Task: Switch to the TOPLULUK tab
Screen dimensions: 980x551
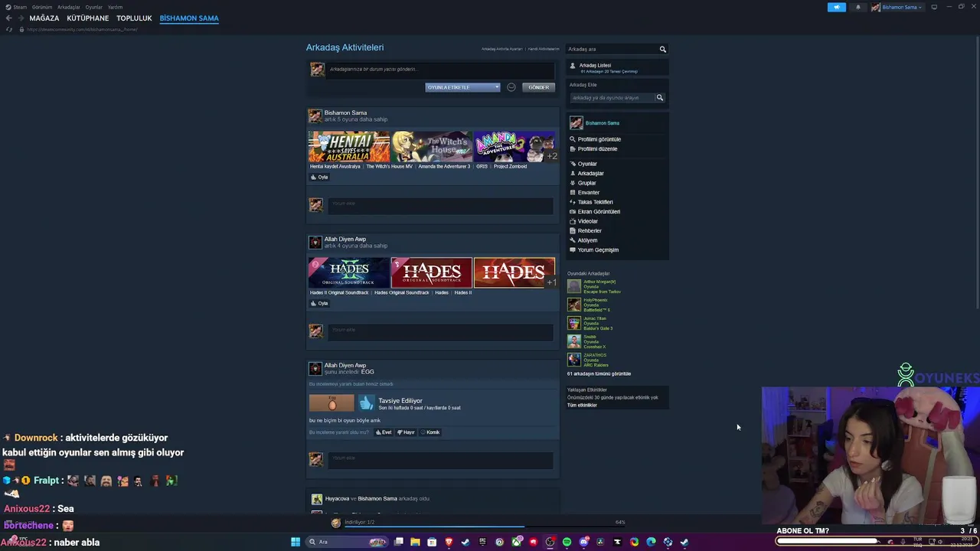Action: [134, 18]
